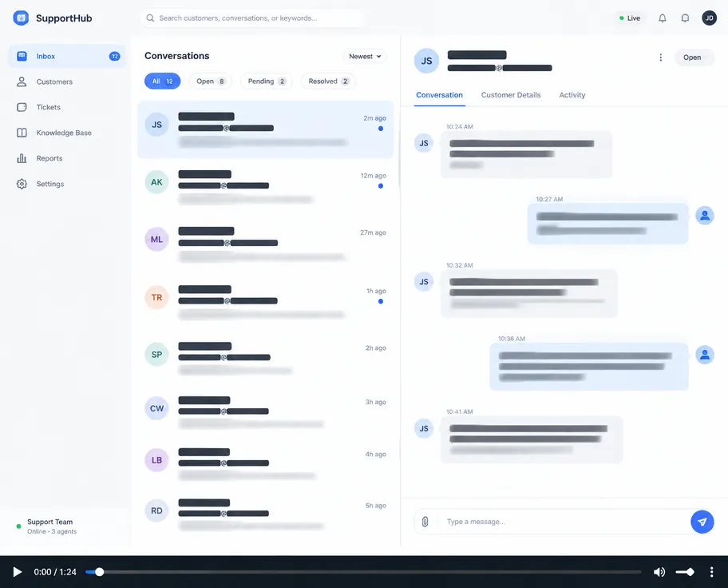Select the All 12 filter chip
Viewport: 728px width, 588px height.
163,81
